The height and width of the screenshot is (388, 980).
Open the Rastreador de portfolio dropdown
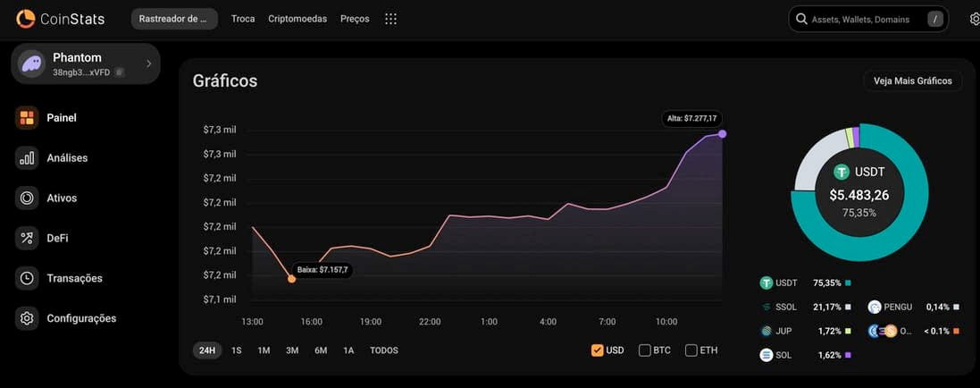173,19
